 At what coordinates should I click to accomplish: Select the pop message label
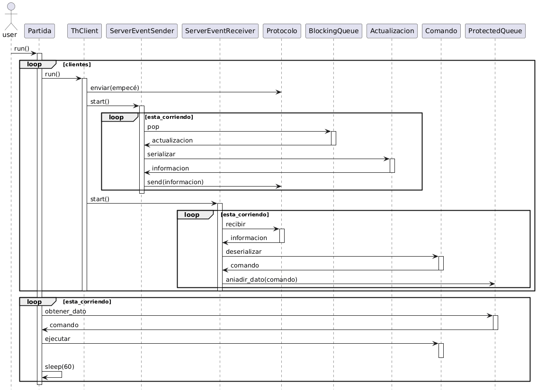click(x=153, y=127)
